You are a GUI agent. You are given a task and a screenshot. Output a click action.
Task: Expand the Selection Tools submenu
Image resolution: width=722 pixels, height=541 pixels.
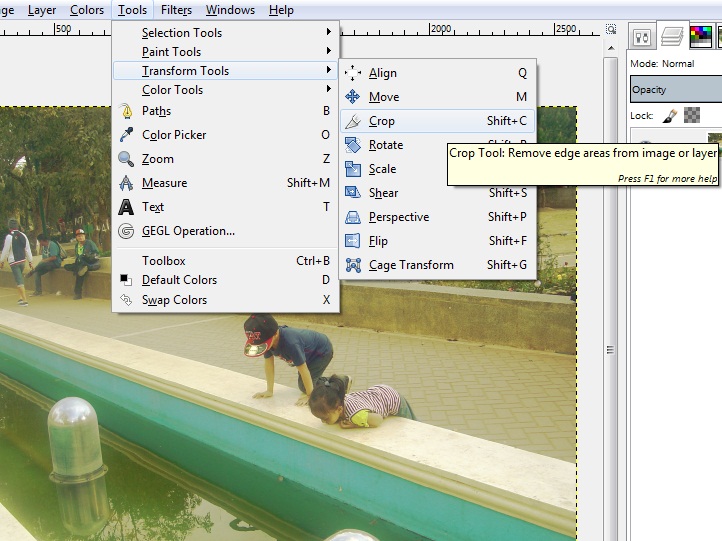[226, 33]
